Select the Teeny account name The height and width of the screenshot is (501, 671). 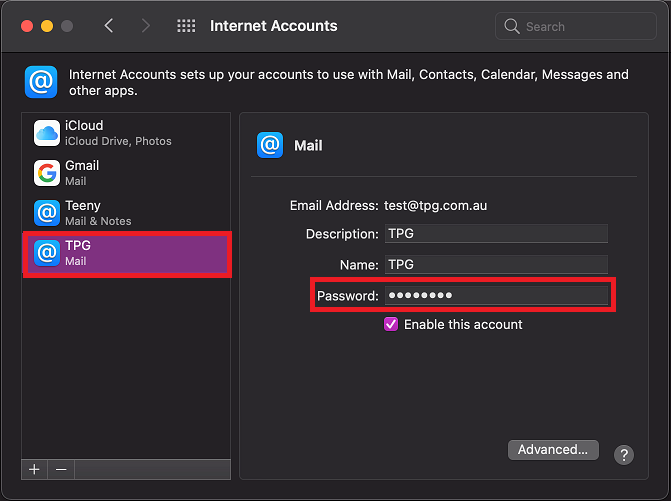83,206
